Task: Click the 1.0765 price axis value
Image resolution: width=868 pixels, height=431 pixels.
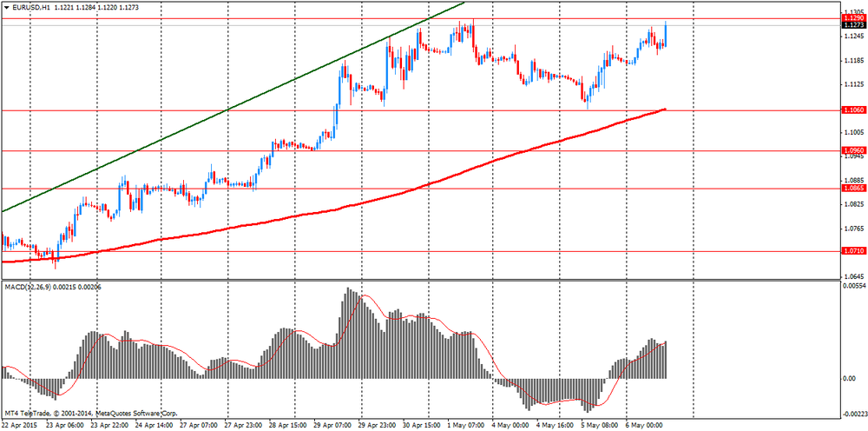Action: click(853, 229)
